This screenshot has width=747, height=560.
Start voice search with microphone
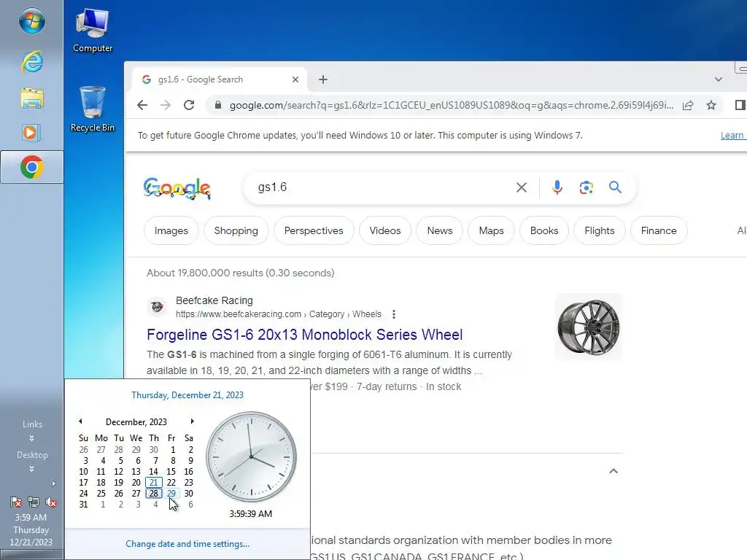pos(557,187)
